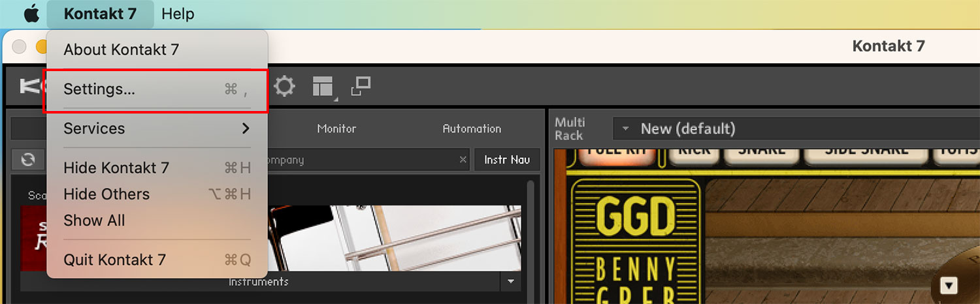This screenshot has height=304, width=980.
Task: Choose Hide Kontakt 7 menu item
Action: coord(157,168)
